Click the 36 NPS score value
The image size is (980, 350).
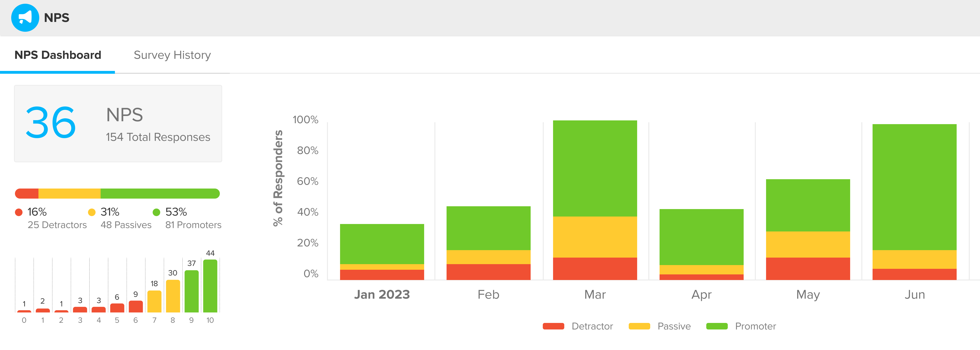click(x=51, y=123)
